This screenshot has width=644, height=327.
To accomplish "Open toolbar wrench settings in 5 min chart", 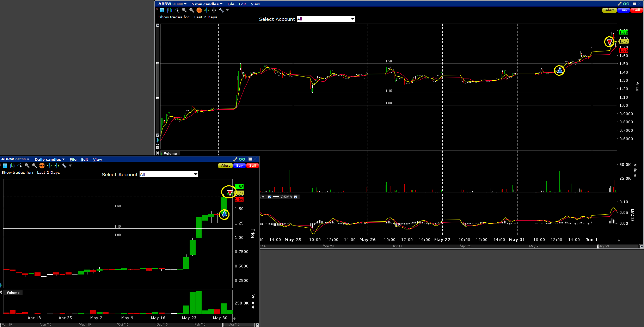I will (x=221, y=10).
